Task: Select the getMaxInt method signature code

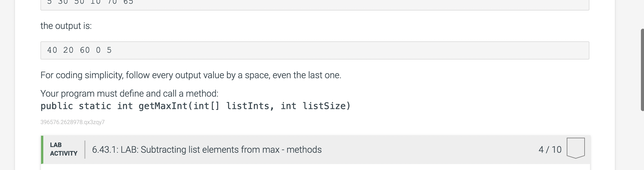Action: click(x=195, y=106)
